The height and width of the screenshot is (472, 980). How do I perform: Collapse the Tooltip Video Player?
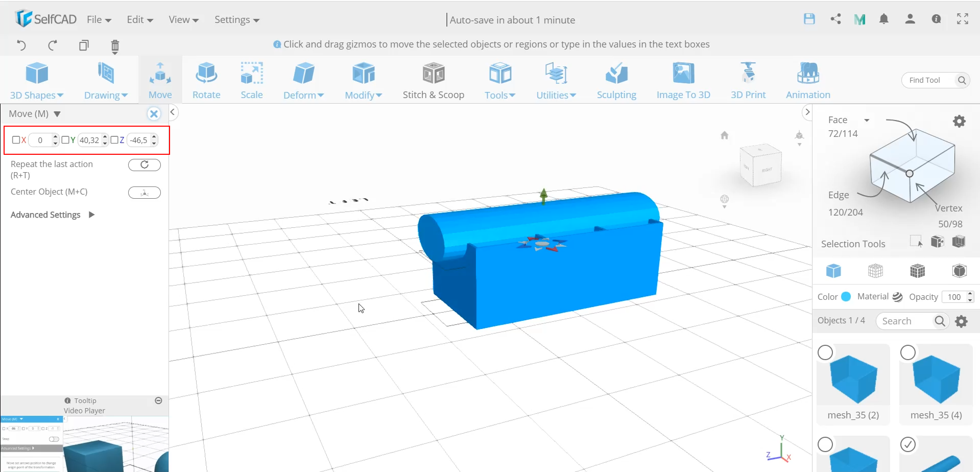point(158,400)
